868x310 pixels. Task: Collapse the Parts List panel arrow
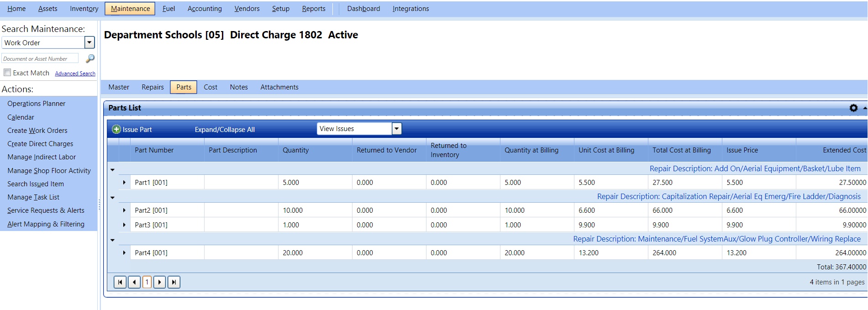(x=865, y=108)
